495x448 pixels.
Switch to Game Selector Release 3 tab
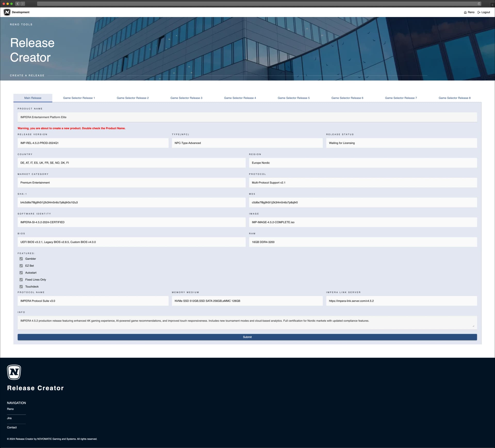coord(186,98)
